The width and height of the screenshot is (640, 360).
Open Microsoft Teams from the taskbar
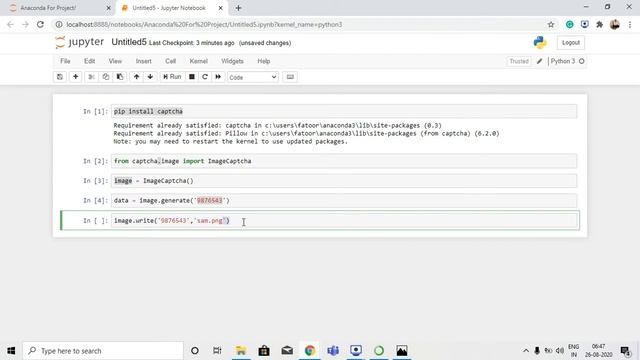pyautogui.click(x=333, y=351)
